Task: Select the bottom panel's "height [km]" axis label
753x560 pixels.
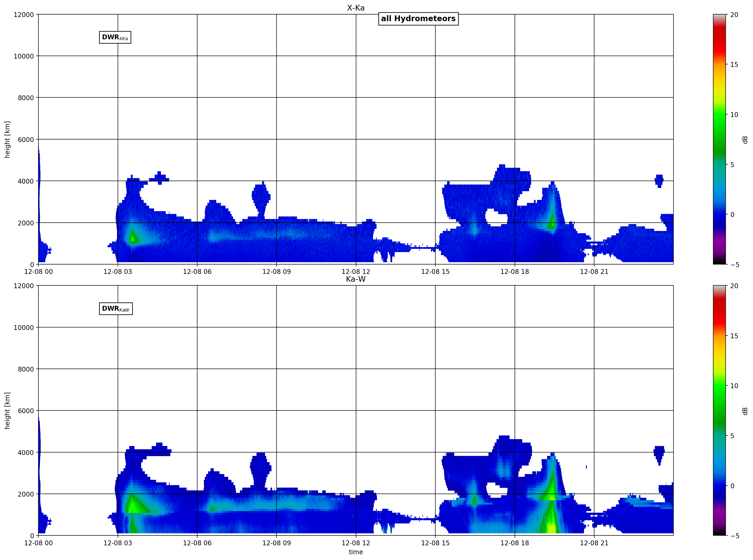Action: (7, 410)
